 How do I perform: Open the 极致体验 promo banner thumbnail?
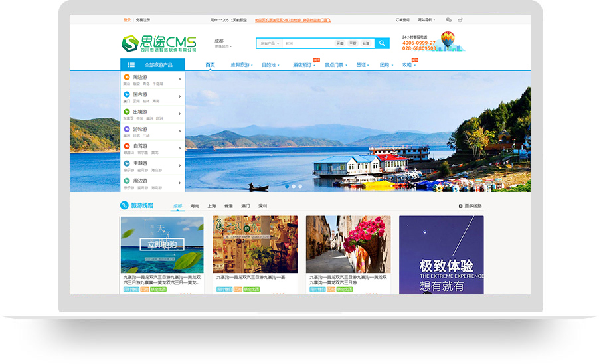coord(441,255)
